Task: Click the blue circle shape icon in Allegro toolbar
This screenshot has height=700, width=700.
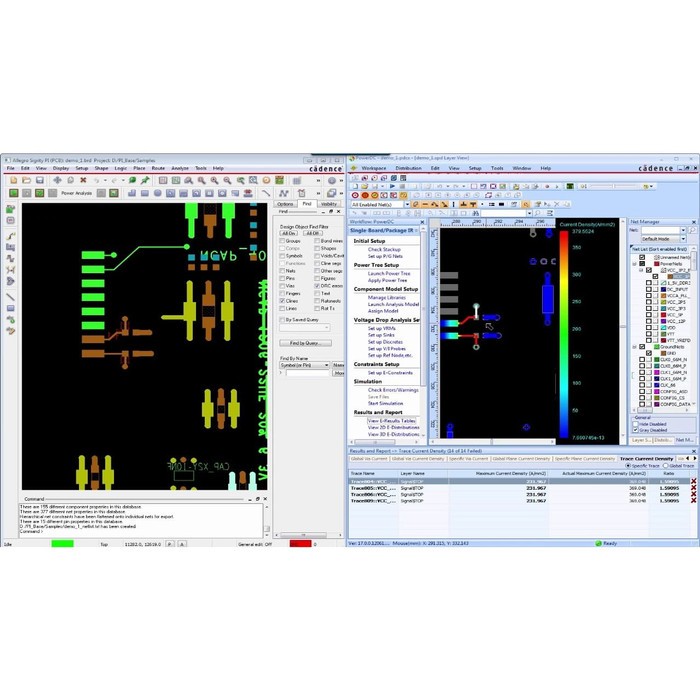Action: (x=158, y=193)
